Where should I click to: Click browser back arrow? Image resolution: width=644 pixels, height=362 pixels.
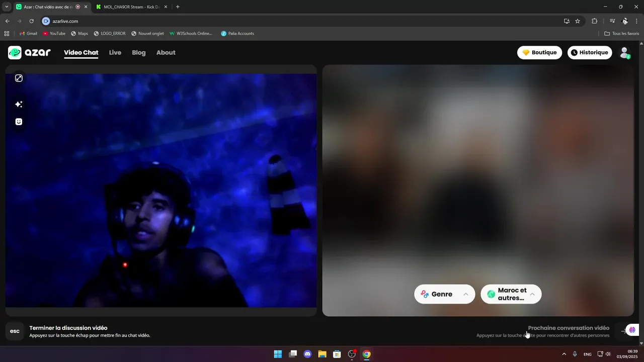(7, 21)
